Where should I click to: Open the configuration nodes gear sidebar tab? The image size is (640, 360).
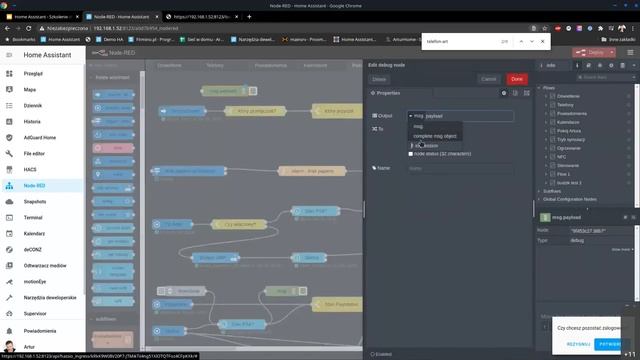click(x=611, y=65)
